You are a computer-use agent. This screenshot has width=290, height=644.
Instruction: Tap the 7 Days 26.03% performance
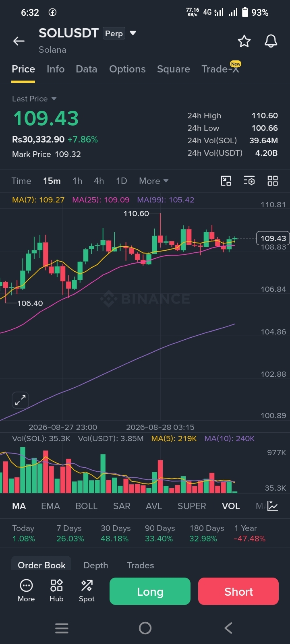click(70, 533)
